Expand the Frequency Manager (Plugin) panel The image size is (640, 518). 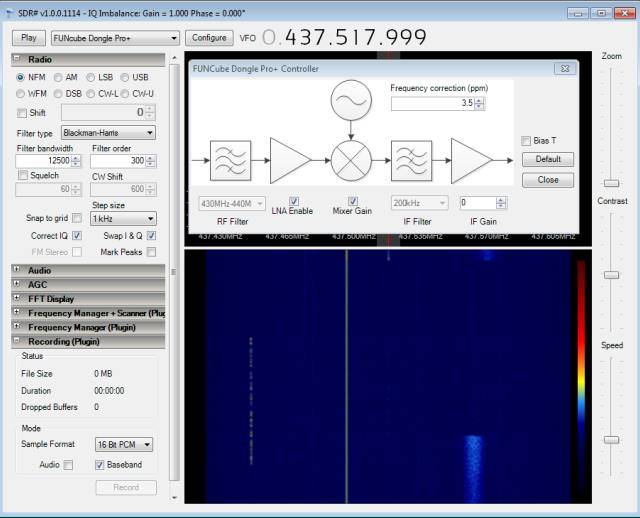coord(16,327)
